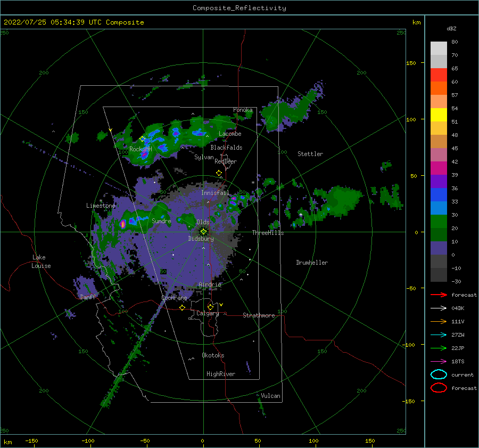Select the dark gray −10 to −30 swatch
479x448 pixels.
[439, 275]
